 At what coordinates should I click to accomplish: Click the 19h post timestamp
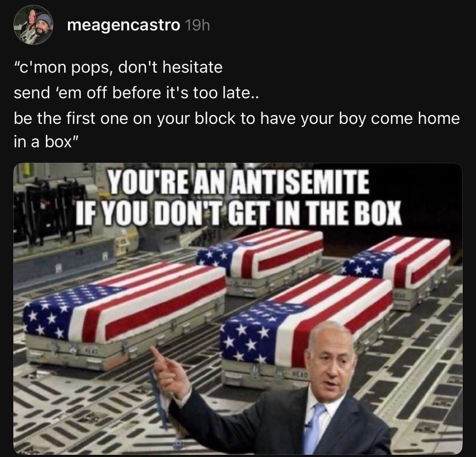pos(197,26)
